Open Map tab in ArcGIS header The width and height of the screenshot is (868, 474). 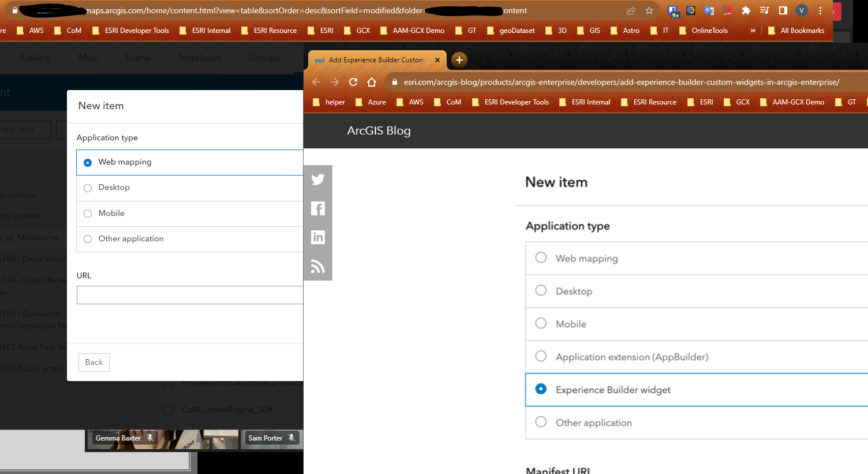coord(88,58)
